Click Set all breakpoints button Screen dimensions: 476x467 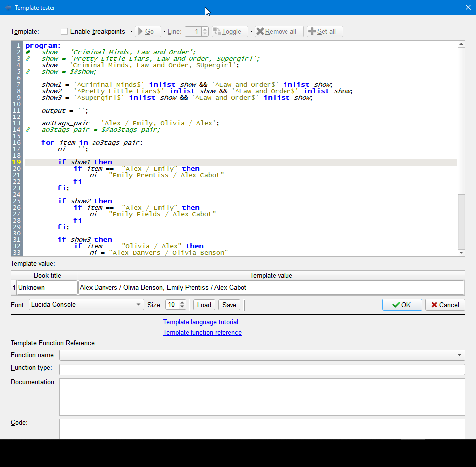pyautogui.click(x=325, y=32)
